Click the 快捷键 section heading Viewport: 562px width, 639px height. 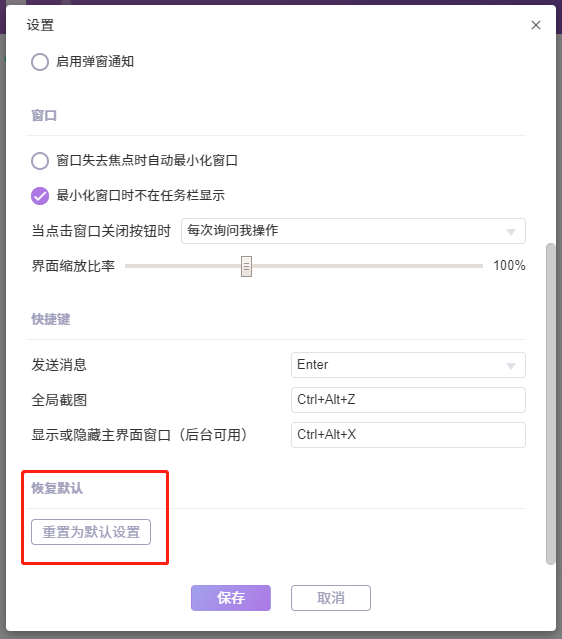pos(51,319)
